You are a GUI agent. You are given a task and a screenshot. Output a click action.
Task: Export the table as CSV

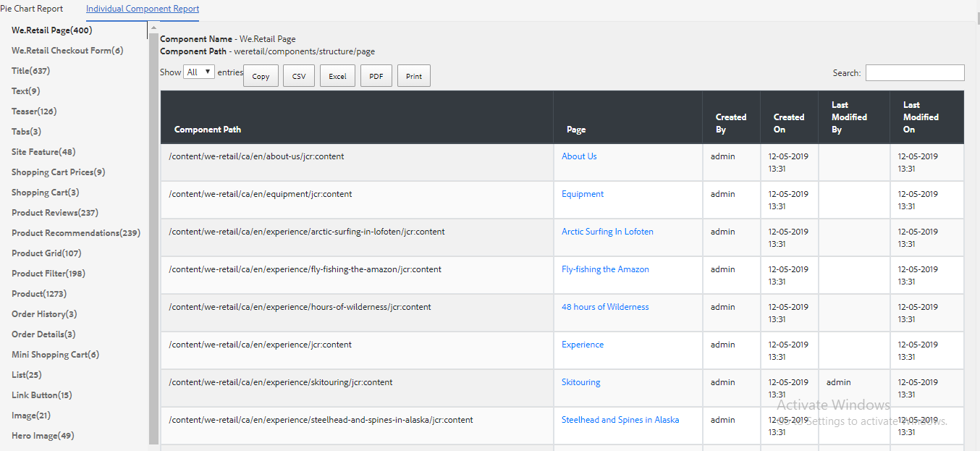[299, 76]
